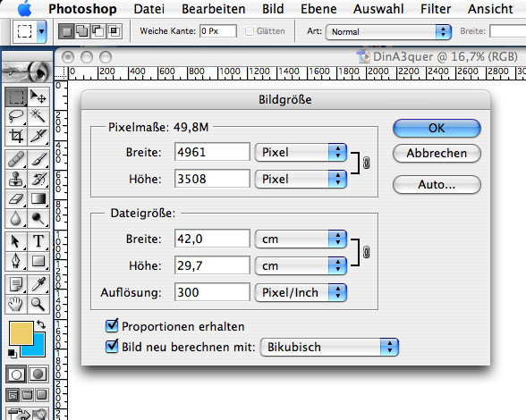Select the Rectangular Marquee tool in toolbox

(x=16, y=97)
